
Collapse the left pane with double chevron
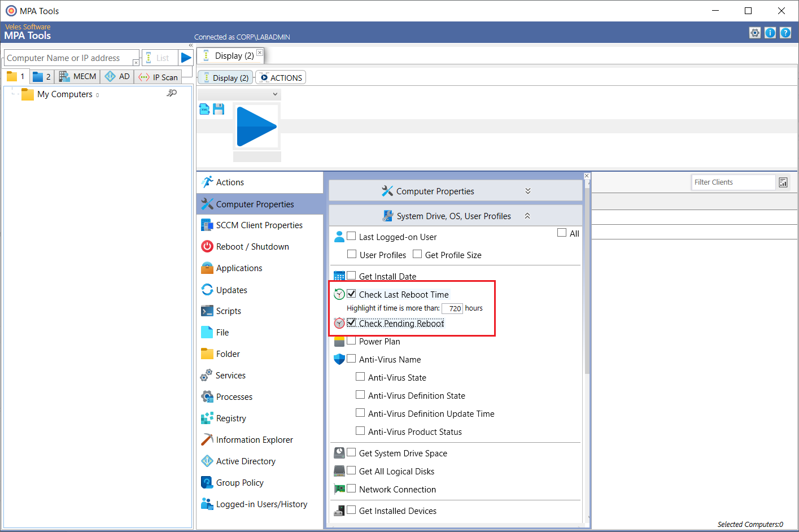[191, 45]
